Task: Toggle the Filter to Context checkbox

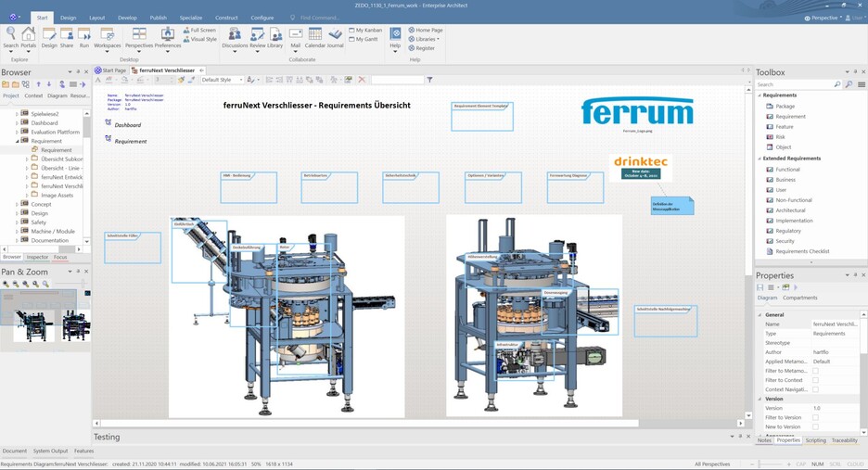Action: 815,380
